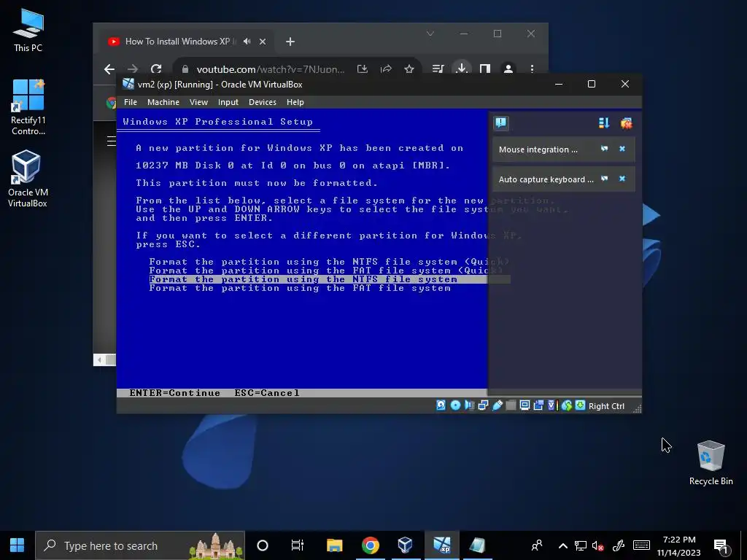Click the ESC=Cancel text in setup footer
747x560 pixels.
(267, 393)
